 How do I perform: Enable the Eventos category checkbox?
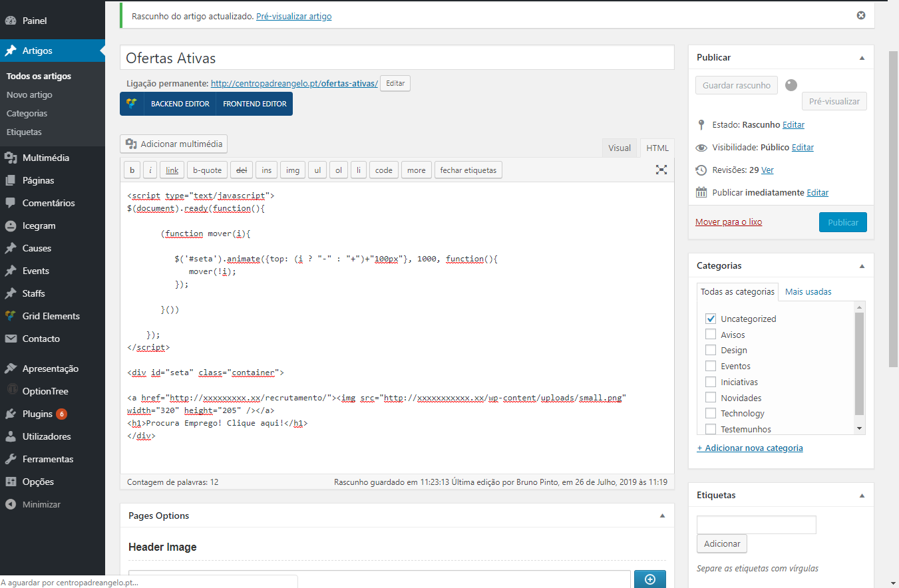click(x=711, y=366)
